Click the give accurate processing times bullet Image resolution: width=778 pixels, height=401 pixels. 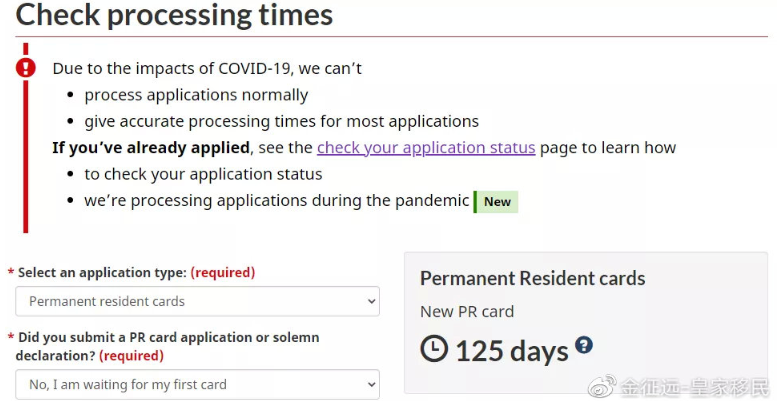[x=281, y=121]
